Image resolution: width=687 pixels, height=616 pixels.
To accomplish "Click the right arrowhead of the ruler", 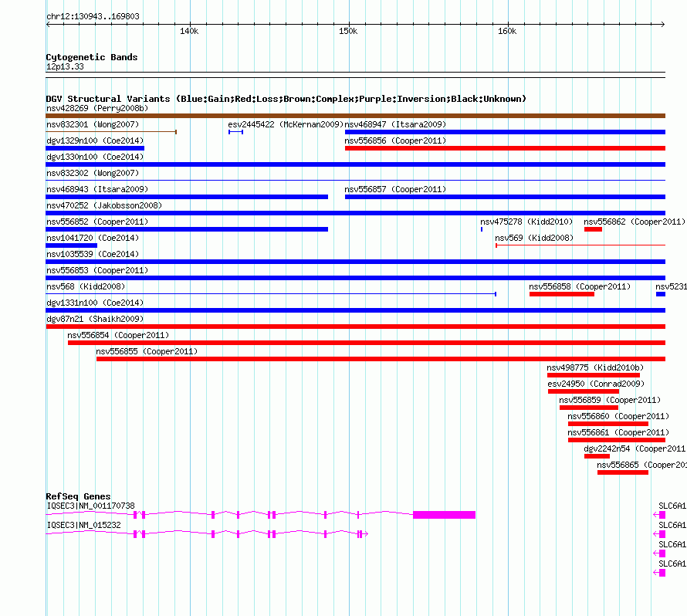I will click(663, 24).
